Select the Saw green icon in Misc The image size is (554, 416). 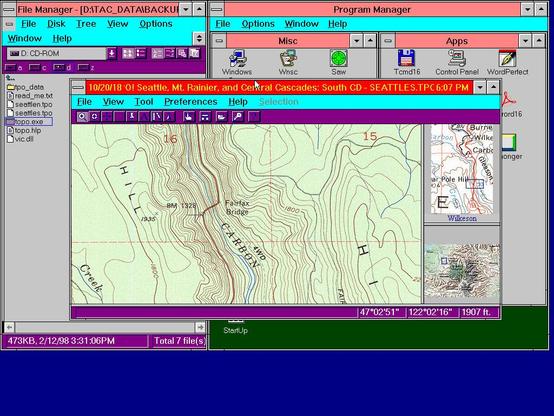point(338,63)
